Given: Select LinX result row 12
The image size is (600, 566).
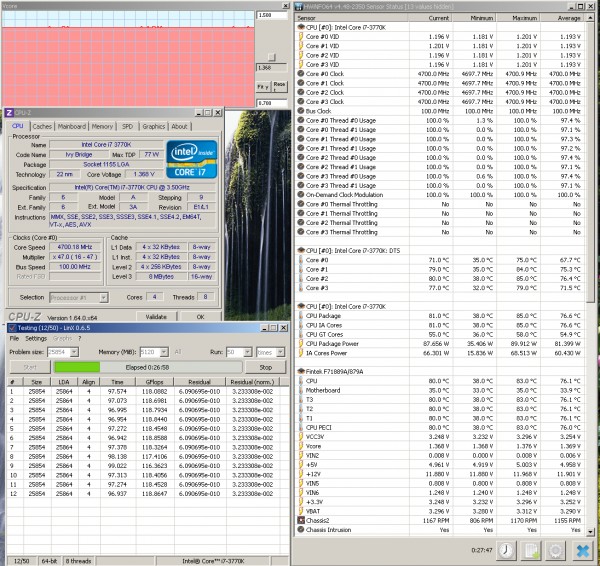Looking at the screenshot, I should click(x=148, y=494).
